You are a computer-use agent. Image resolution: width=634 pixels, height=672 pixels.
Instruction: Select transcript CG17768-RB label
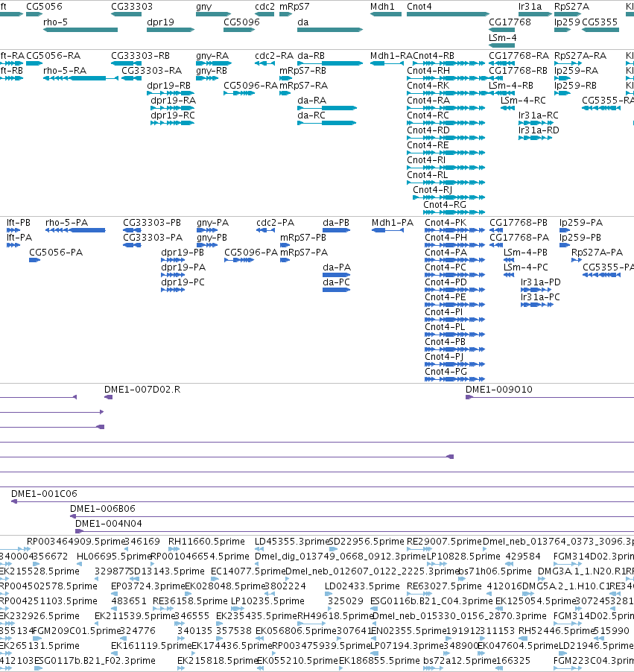coord(518,71)
